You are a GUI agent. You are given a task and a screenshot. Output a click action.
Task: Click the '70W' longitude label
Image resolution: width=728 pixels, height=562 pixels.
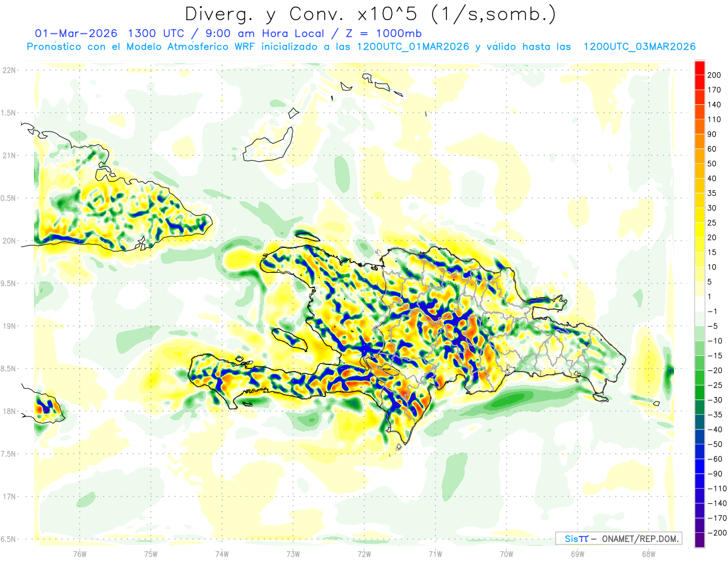507,554
